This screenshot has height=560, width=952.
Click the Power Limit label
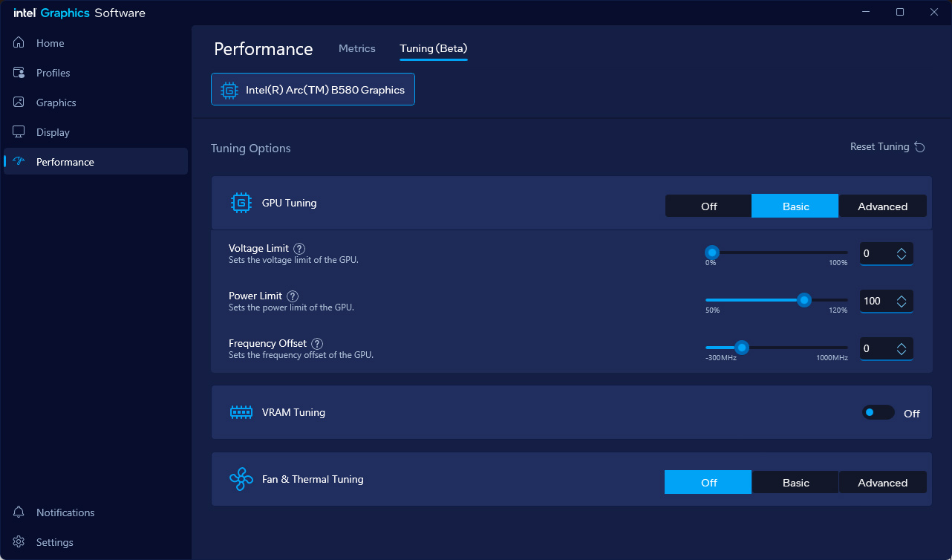(255, 296)
